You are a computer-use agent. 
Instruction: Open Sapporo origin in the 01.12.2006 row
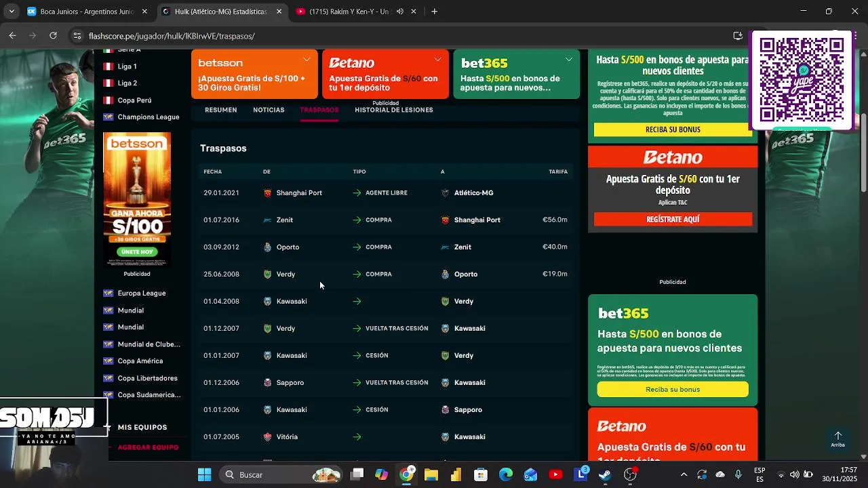[290, 383]
